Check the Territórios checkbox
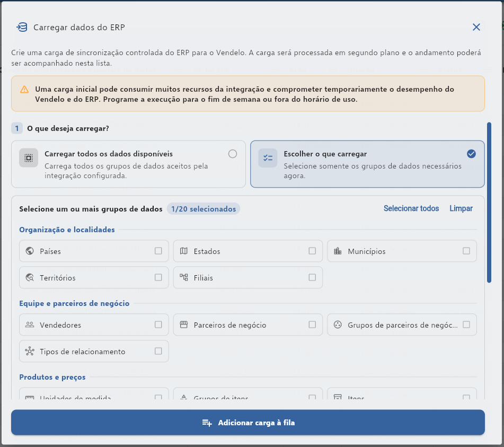Viewport: 504px width, 447px height. click(x=158, y=277)
